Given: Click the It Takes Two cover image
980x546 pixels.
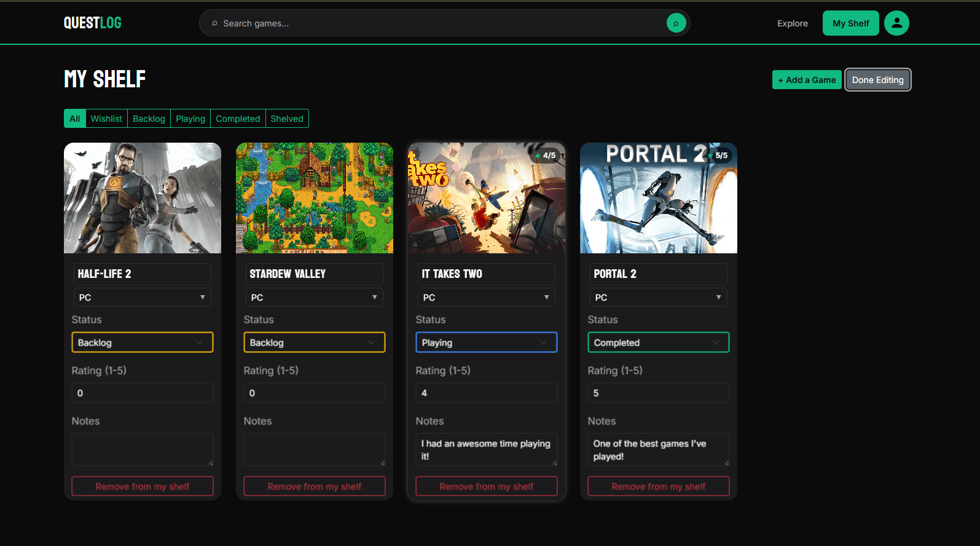Looking at the screenshot, I should point(487,198).
